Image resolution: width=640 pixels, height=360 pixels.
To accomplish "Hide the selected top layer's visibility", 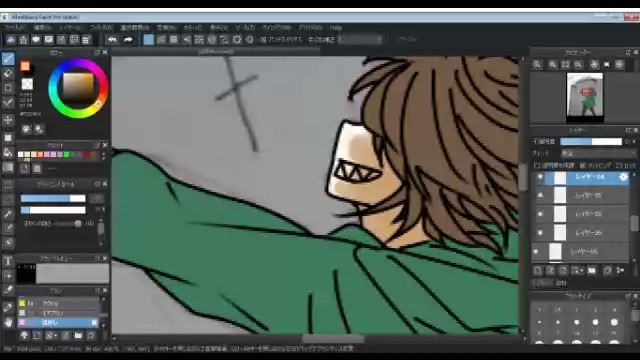I will click(540, 177).
